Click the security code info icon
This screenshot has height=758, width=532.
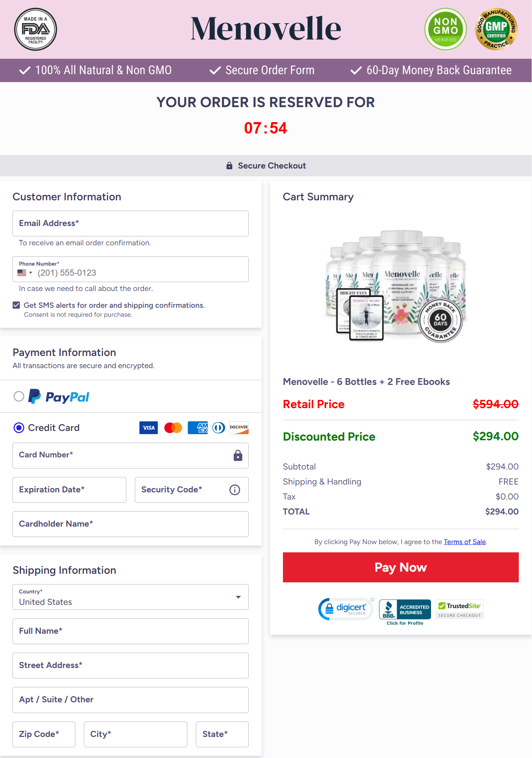234,490
